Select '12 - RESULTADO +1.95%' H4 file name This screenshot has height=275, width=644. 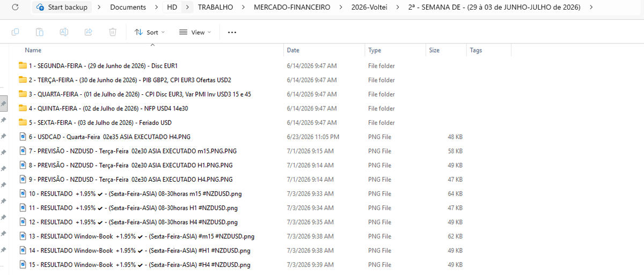(x=133, y=222)
